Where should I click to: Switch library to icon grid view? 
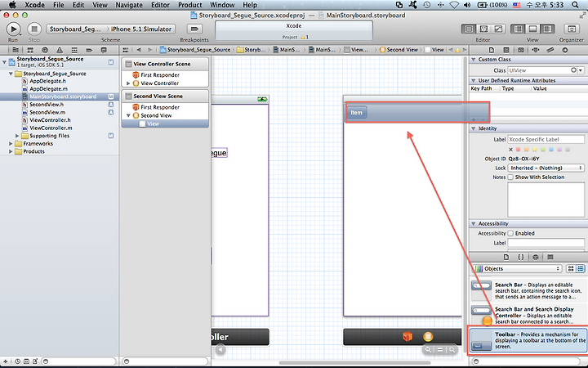click(571, 268)
